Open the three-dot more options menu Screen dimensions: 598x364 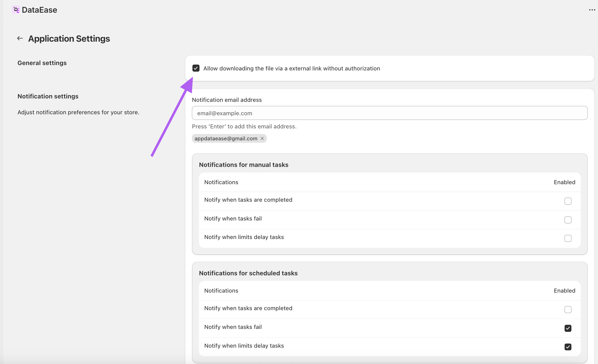[x=592, y=10]
